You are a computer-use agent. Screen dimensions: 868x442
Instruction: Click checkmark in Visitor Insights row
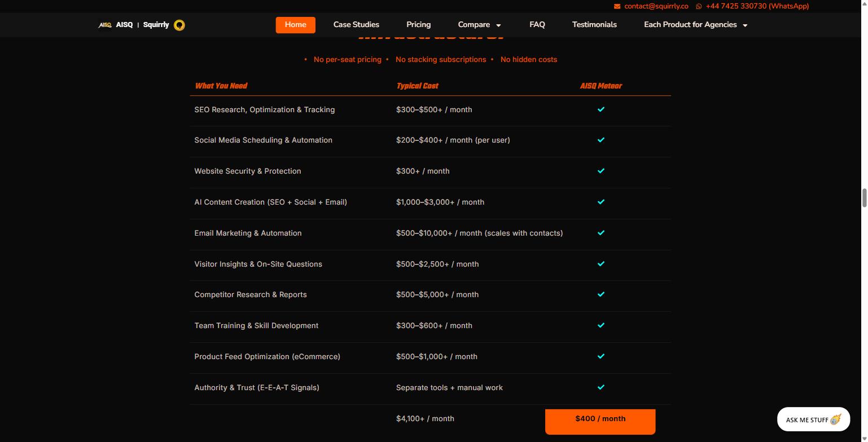pyautogui.click(x=601, y=264)
